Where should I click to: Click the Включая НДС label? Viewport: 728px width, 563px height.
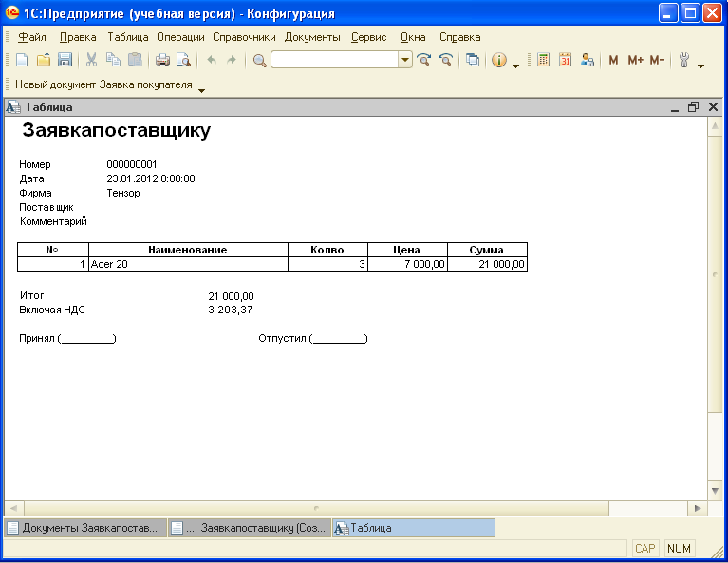(52, 310)
